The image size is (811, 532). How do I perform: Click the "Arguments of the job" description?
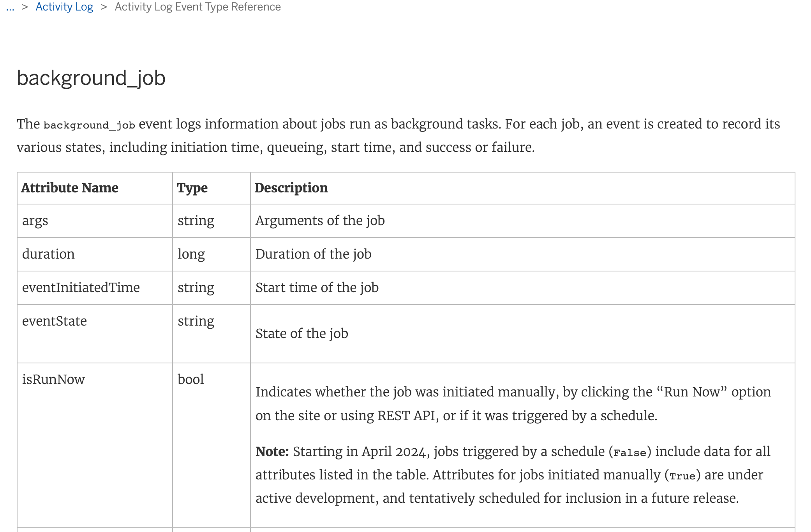(x=320, y=220)
